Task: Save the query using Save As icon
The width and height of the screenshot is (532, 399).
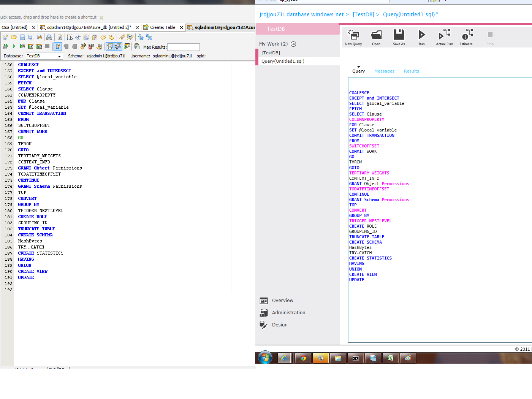Action: [x=399, y=37]
